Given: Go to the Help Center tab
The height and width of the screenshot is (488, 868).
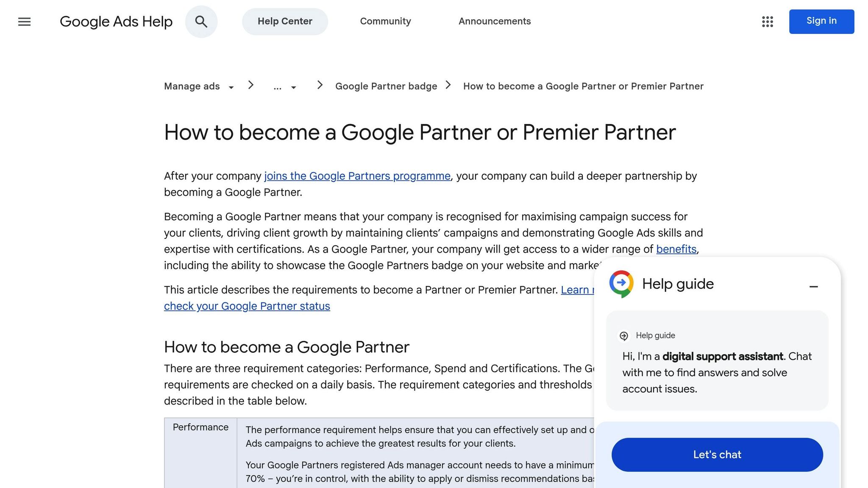Looking at the screenshot, I should 285,21.
